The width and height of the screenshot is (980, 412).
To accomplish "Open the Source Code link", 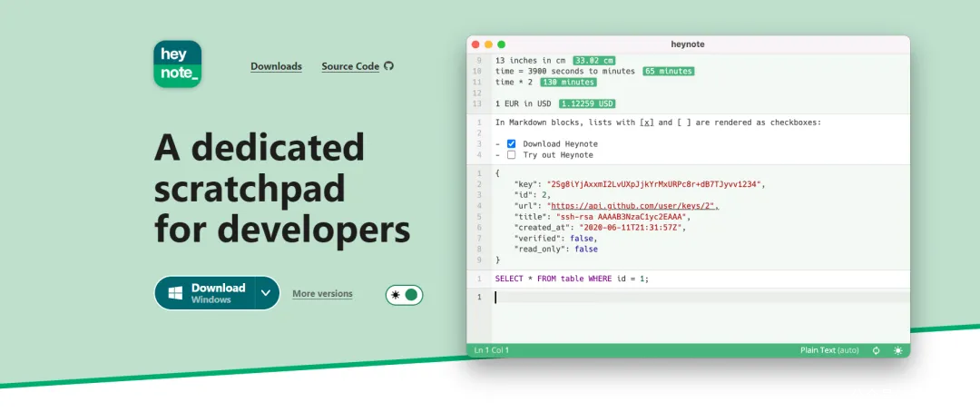I will pos(350,66).
